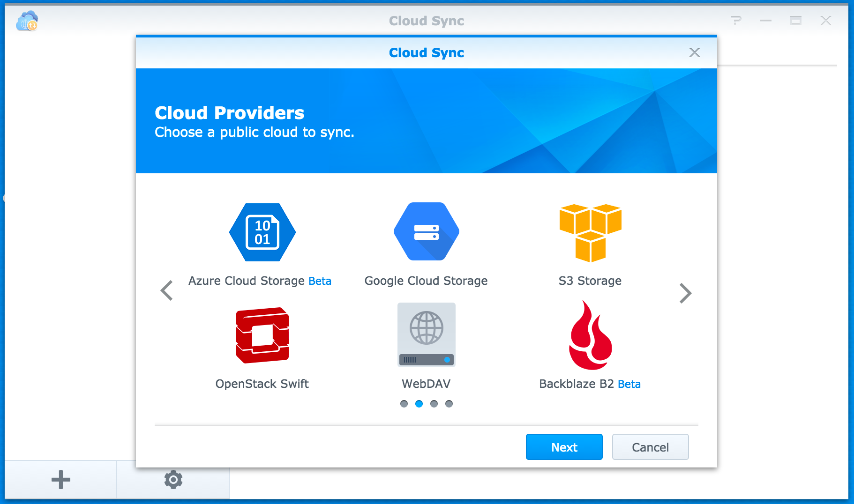Jump to fourth provider page dot

click(449, 404)
